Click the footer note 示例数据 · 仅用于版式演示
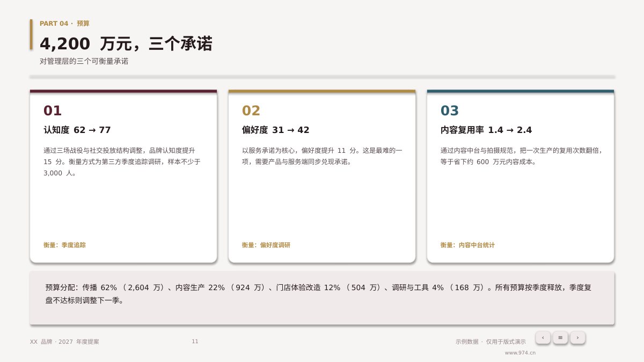644x362 pixels. coord(491,342)
